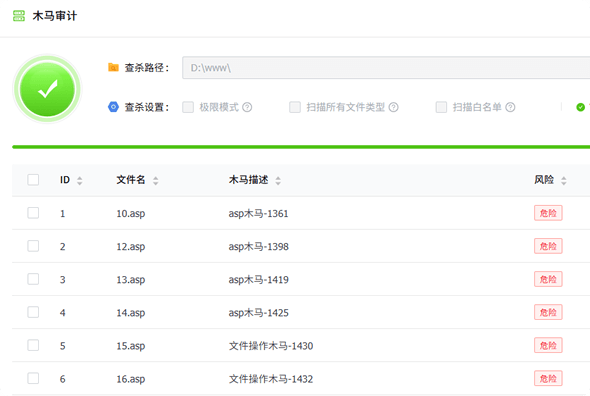Image resolution: width=590 pixels, height=396 pixels.
Task: Click the blue gear icon beside 查杀设置
Action: (x=113, y=107)
